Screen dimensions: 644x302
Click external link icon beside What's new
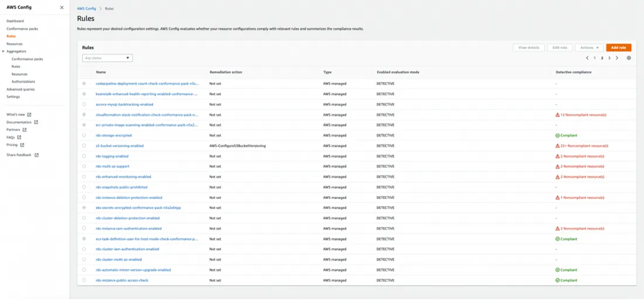click(29, 115)
